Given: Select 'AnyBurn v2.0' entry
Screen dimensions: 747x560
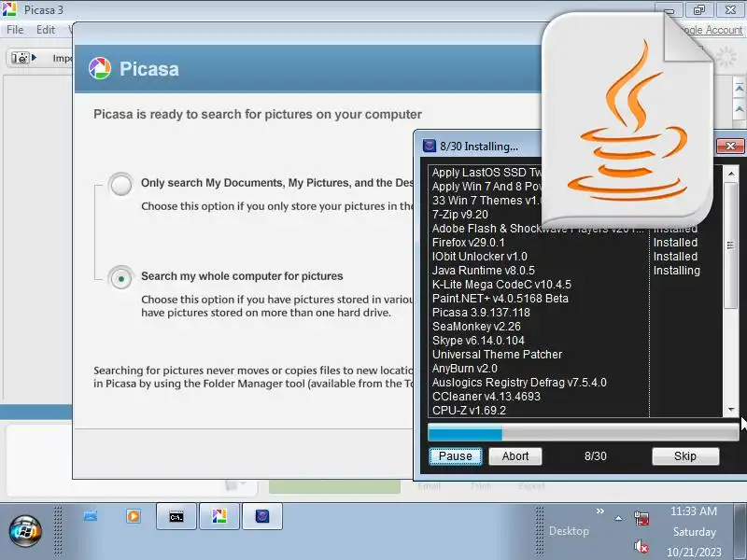Looking at the screenshot, I should [x=464, y=369].
